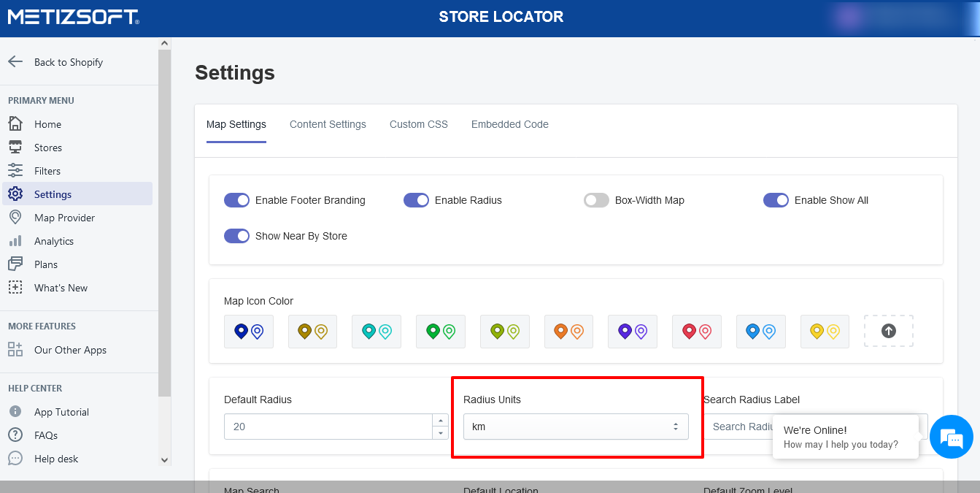Click the upload custom map icon button
The height and width of the screenshot is (493, 980).
(x=888, y=331)
